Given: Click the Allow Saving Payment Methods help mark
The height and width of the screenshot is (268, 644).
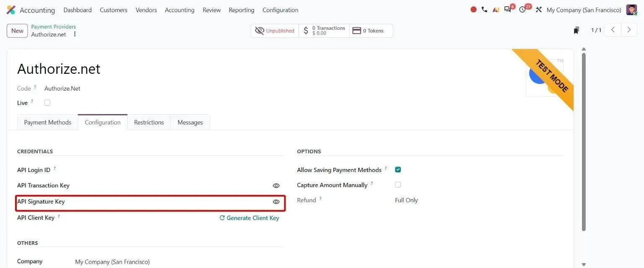Looking at the screenshot, I should click(386, 168).
